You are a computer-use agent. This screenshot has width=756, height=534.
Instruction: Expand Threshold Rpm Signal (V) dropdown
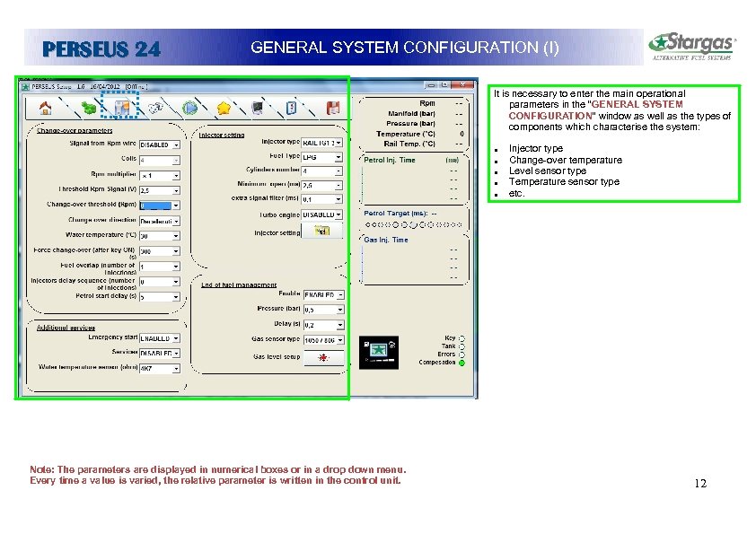click(x=176, y=191)
